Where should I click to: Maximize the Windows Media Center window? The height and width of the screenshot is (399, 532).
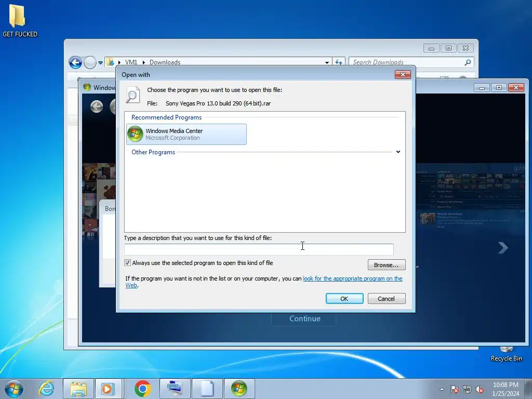(x=499, y=87)
